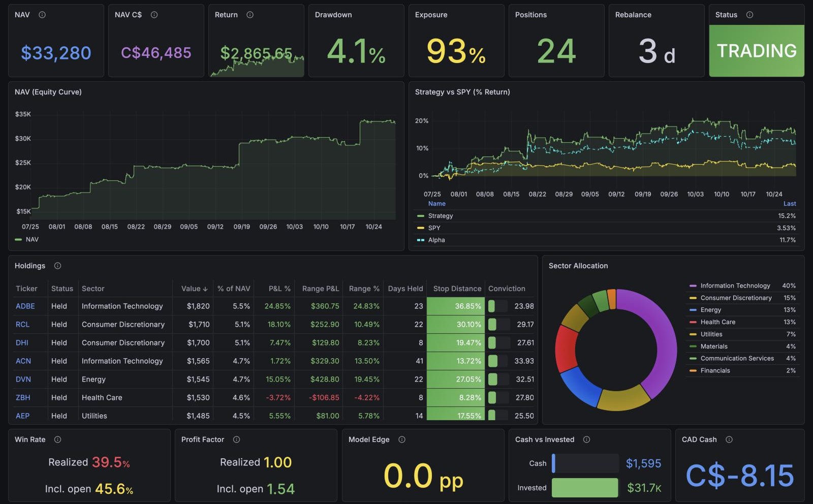
Task: Toggle the Alpha series in legend
Action: [x=436, y=240]
